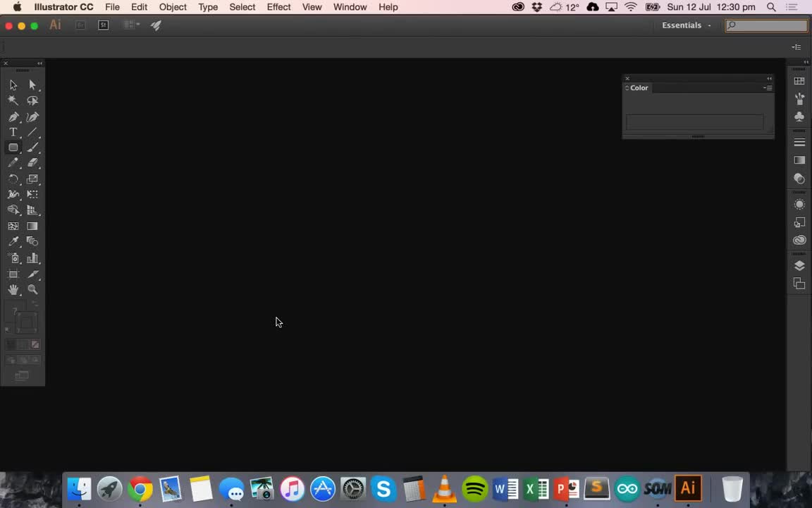Expand the right panel dock arrows
The width and height of the screenshot is (812, 508).
[x=806, y=62]
